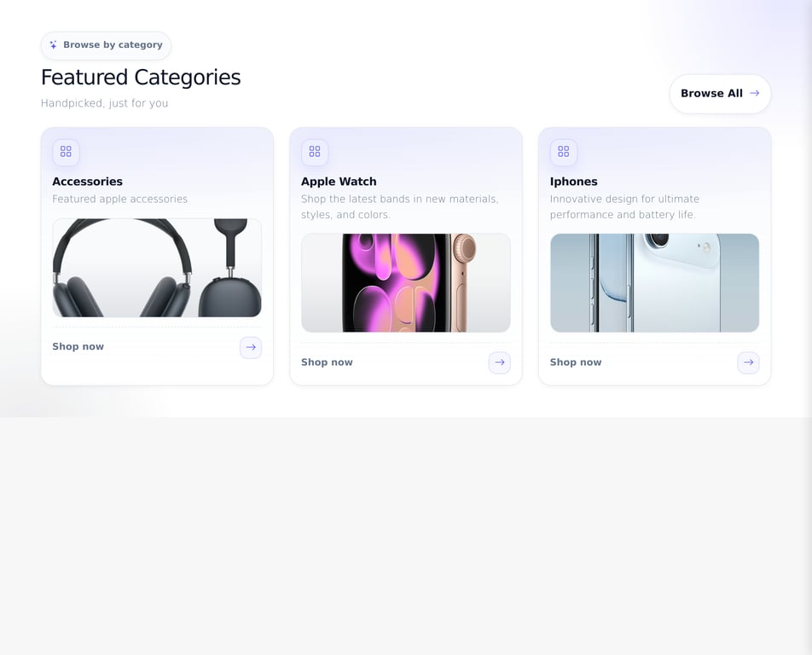The height and width of the screenshot is (655, 812).
Task: Click the Accessories card title
Action: (88, 181)
